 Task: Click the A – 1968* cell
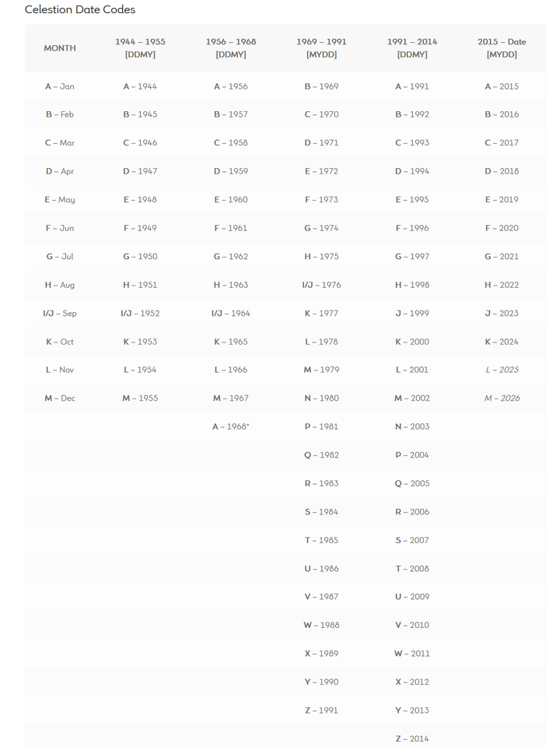click(x=231, y=426)
